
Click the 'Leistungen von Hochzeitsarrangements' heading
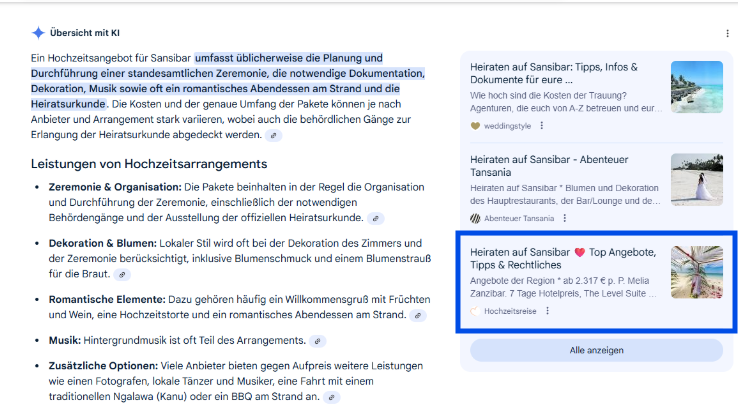coord(149,164)
